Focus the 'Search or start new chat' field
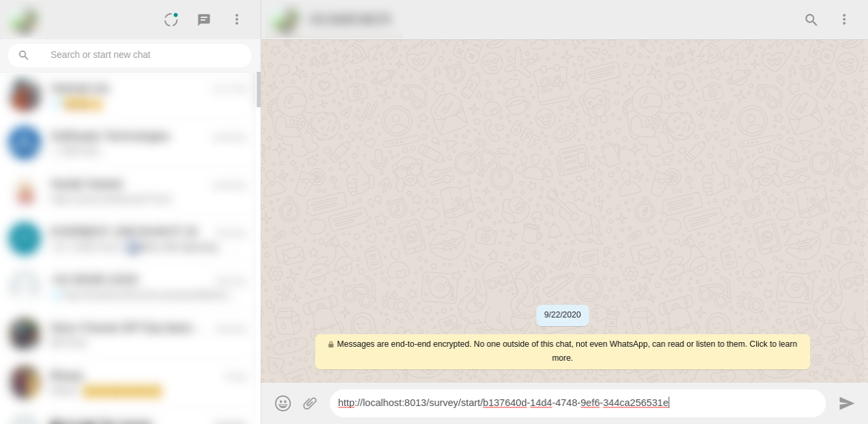The image size is (868, 424). pos(130,55)
